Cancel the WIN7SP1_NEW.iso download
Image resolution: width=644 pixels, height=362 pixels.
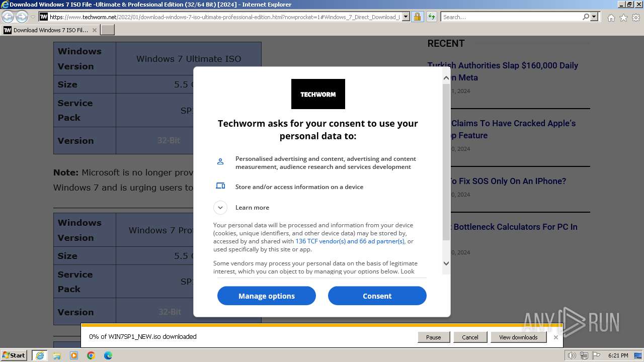point(470,337)
